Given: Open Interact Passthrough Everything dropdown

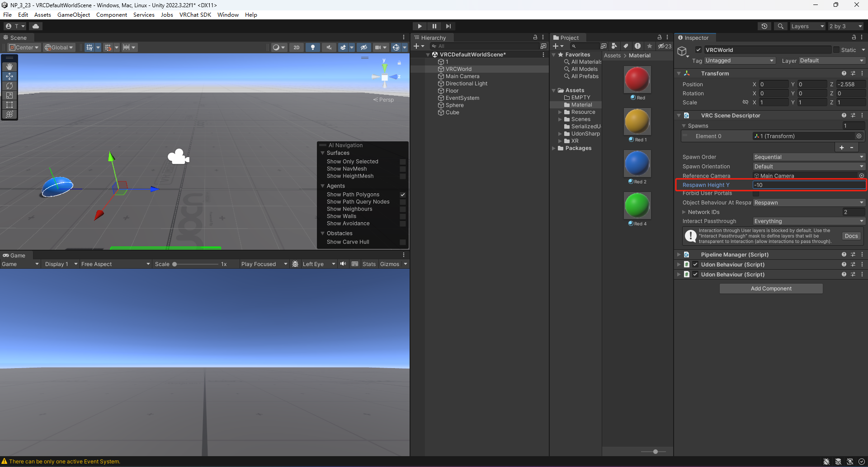Looking at the screenshot, I should coord(809,221).
